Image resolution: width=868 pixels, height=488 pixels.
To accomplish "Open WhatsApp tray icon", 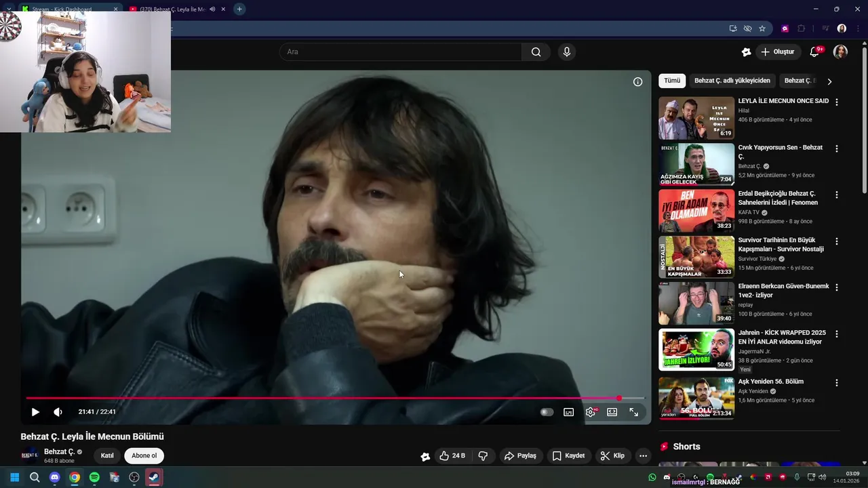I will pos(652,477).
